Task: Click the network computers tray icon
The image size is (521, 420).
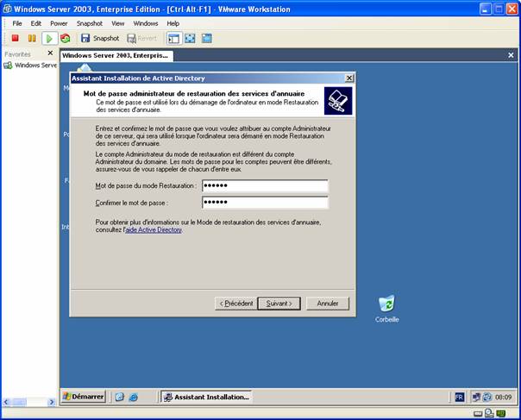Action: (x=477, y=397)
